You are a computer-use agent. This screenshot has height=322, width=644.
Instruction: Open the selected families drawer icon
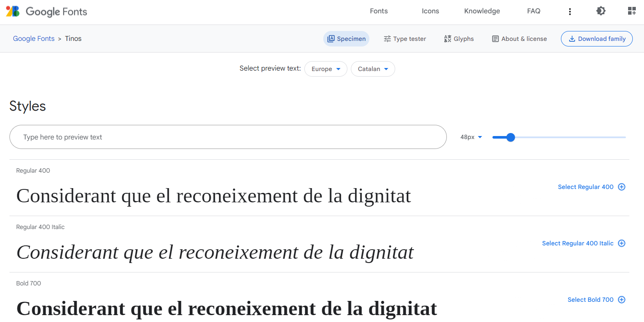632,11
